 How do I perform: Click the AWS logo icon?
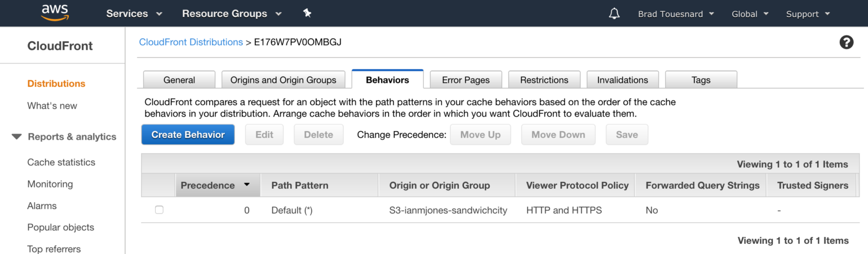tap(55, 13)
